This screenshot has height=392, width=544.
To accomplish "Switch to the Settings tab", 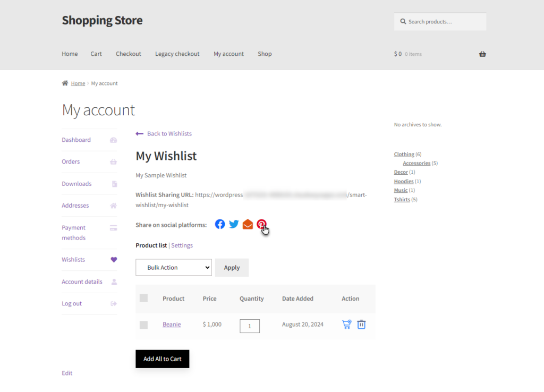I will coord(182,245).
